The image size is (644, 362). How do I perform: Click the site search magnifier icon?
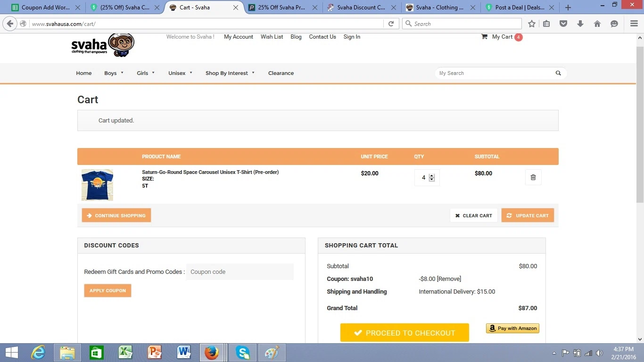point(558,73)
